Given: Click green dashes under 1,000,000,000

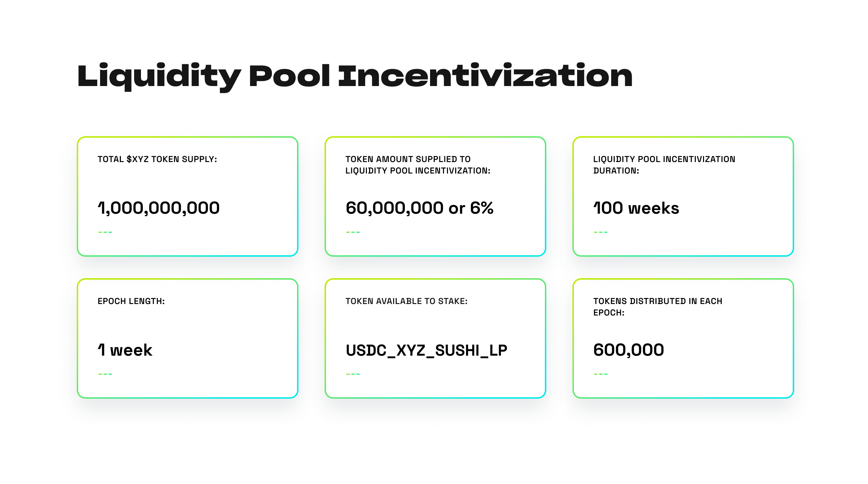Looking at the screenshot, I should (105, 232).
